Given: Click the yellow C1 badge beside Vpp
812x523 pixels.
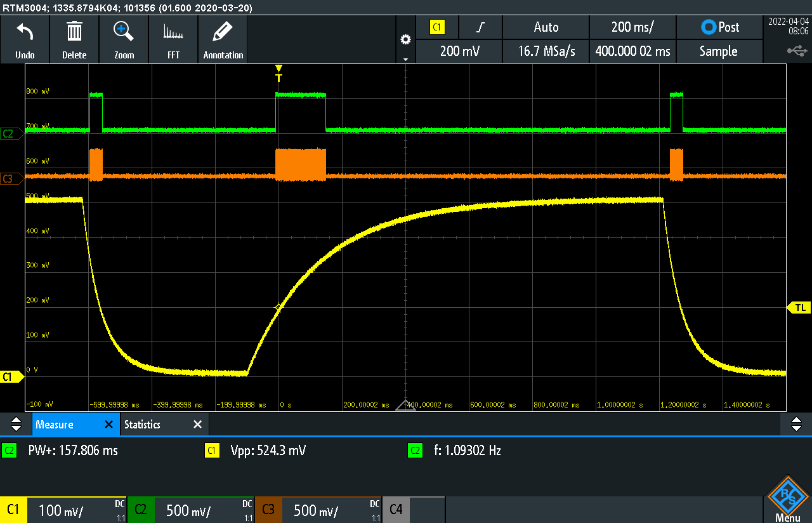Looking at the screenshot, I should (212, 451).
